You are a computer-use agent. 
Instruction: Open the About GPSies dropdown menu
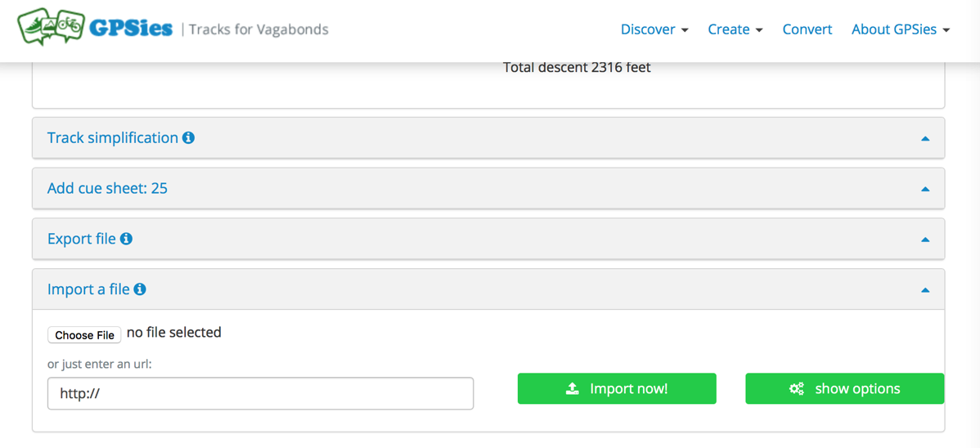pyautogui.click(x=901, y=29)
